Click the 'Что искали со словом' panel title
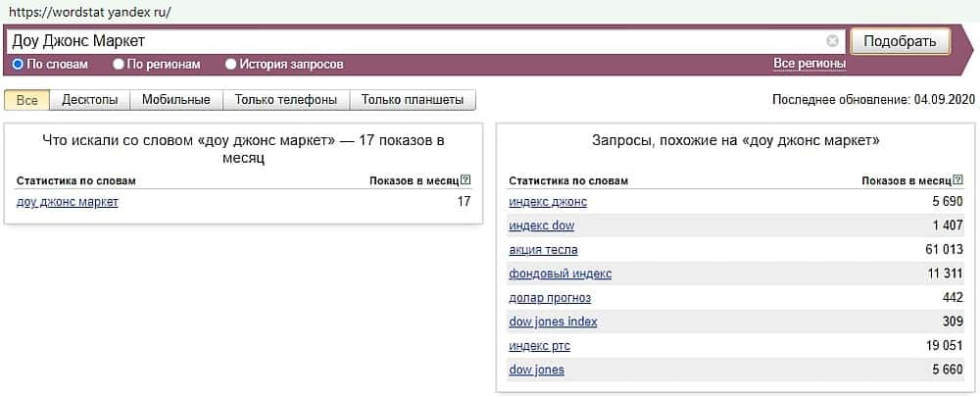The image size is (980, 396). tap(244, 149)
